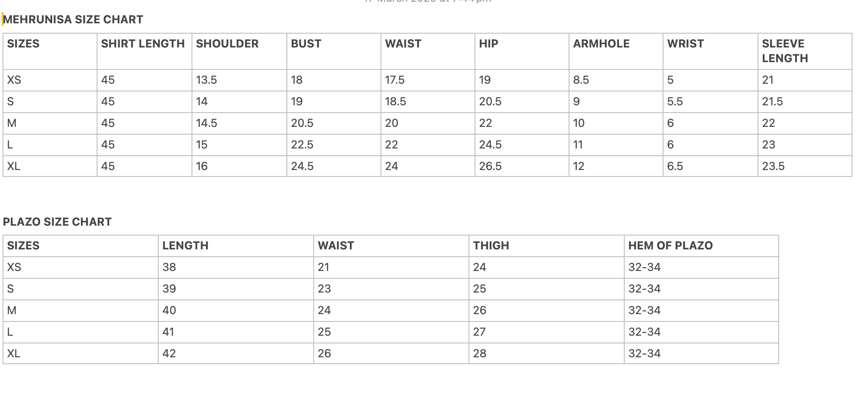Image resolution: width=868 pixels, height=403 pixels.
Task: Click the WRIST column header cell
Action: (711, 51)
